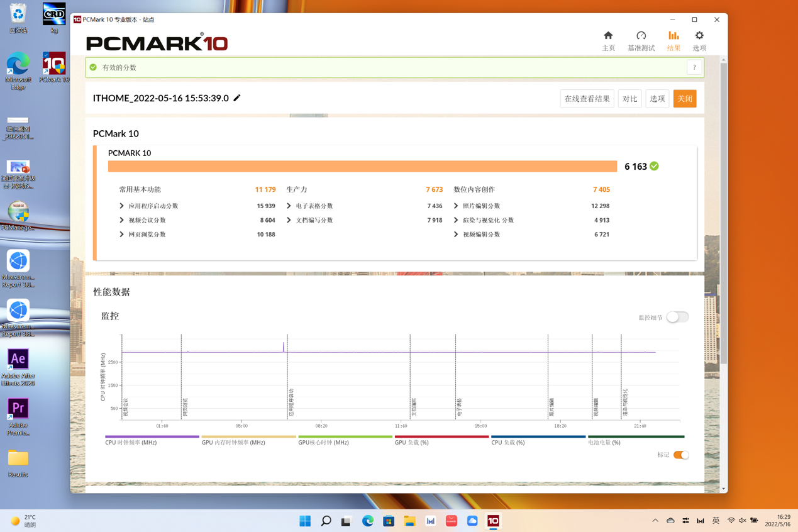Open Task View in taskbar
This screenshot has width=798, height=532.
point(346,521)
